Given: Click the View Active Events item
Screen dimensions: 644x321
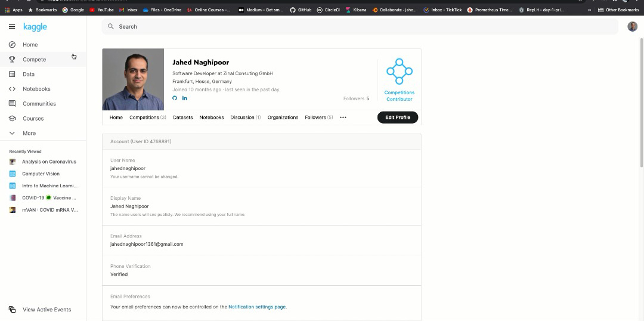Looking at the screenshot, I should (47, 310).
